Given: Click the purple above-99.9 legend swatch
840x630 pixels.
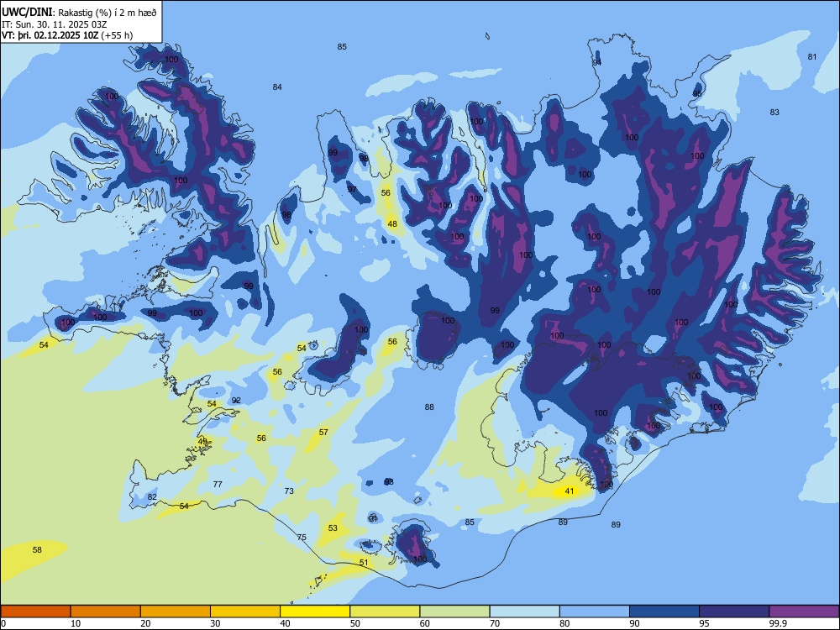Looking at the screenshot, I should [x=804, y=612].
